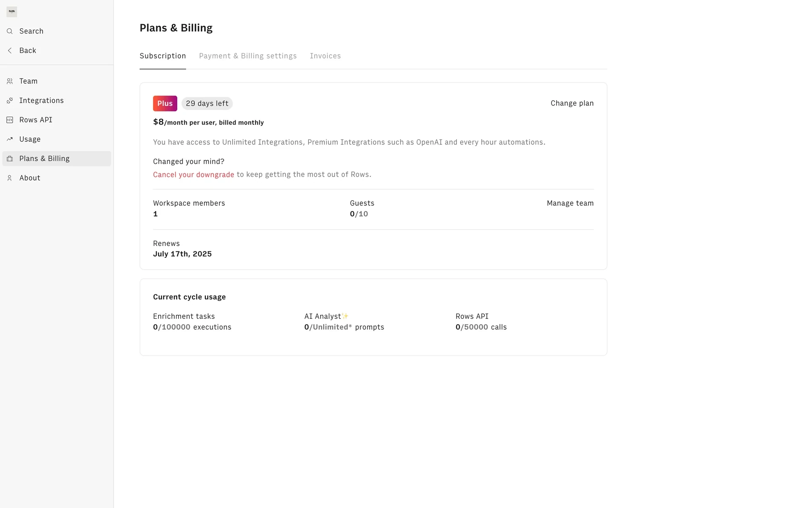
Task: Click the Manage team button
Action: pyautogui.click(x=570, y=203)
